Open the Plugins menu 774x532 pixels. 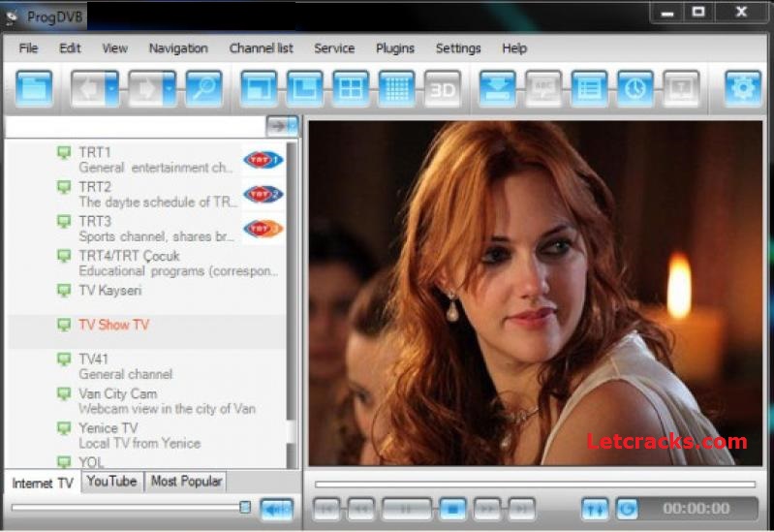coord(395,48)
